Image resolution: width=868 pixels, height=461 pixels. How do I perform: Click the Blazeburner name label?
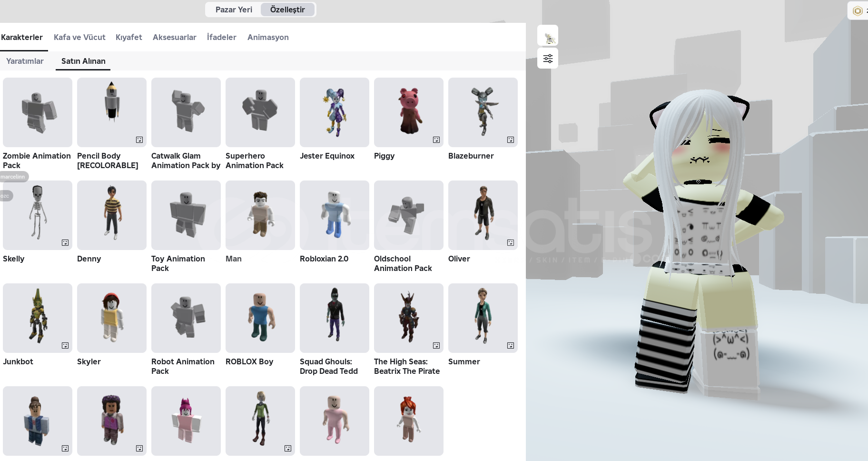[471, 156]
